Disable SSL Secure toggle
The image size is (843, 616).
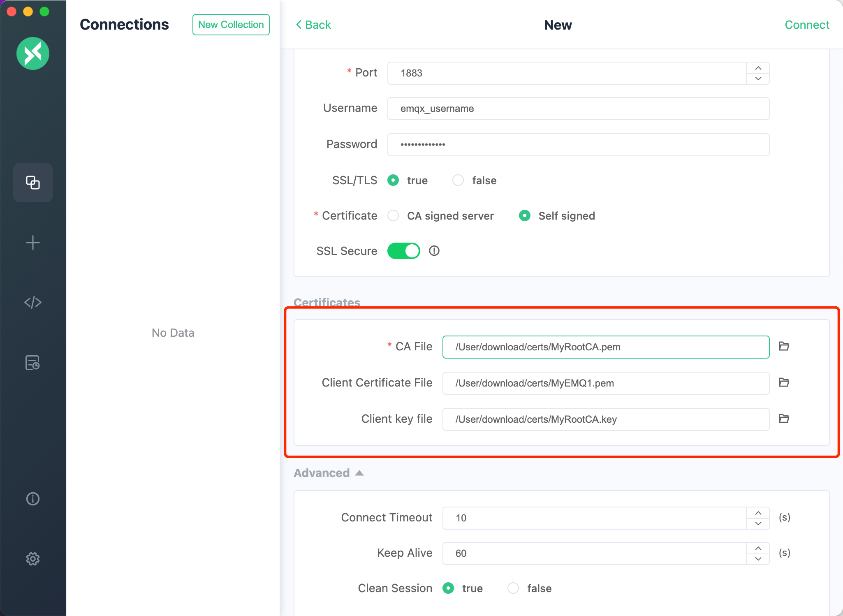404,251
